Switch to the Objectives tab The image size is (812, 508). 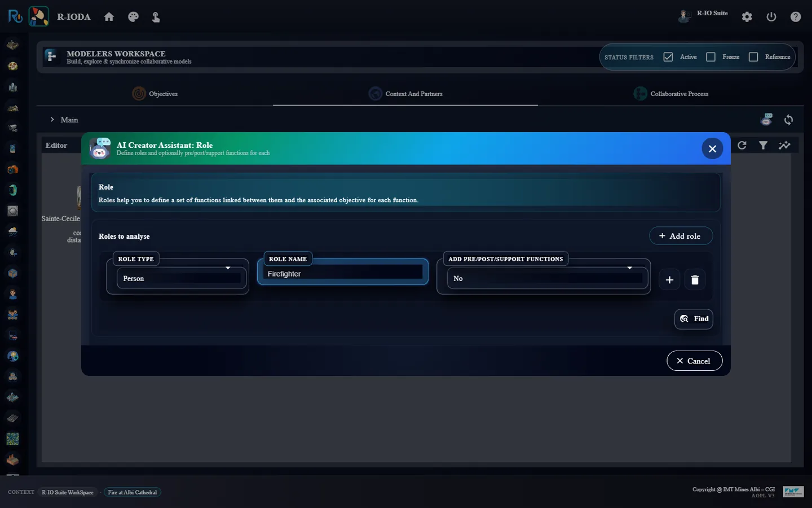pyautogui.click(x=155, y=94)
